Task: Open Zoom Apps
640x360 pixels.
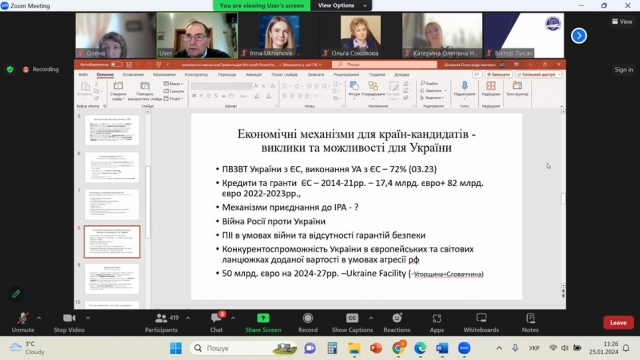Action: [437, 322]
